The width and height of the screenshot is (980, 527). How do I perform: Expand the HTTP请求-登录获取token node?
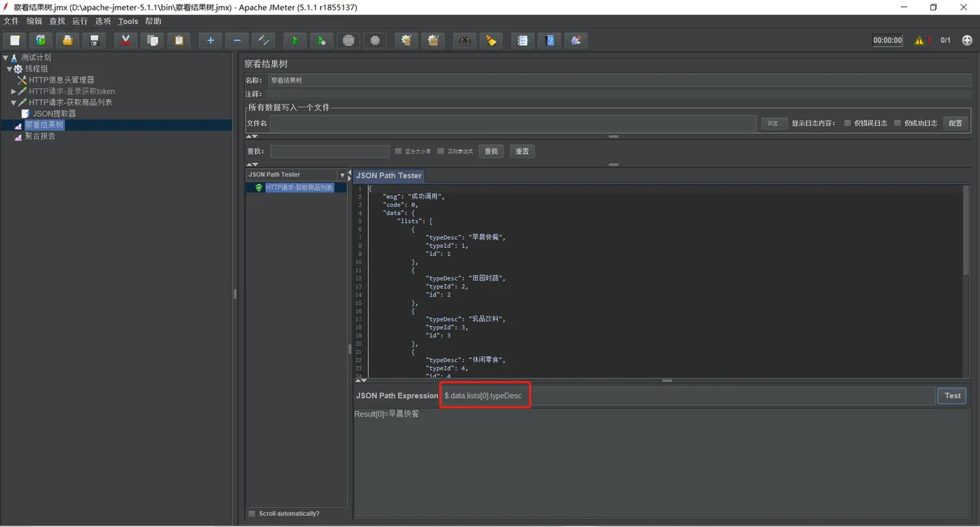(x=13, y=91)
